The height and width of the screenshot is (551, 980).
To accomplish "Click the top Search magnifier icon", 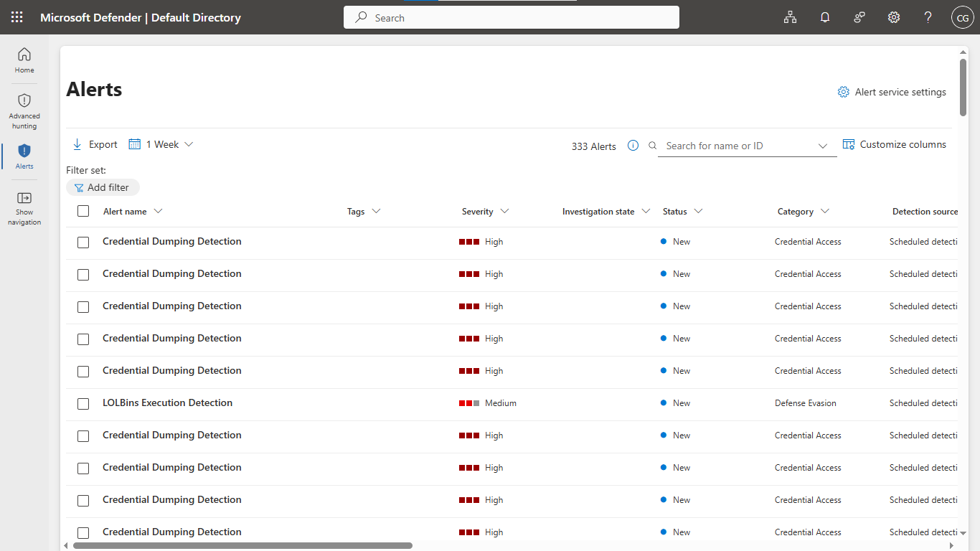I will [x=362, y=17].
